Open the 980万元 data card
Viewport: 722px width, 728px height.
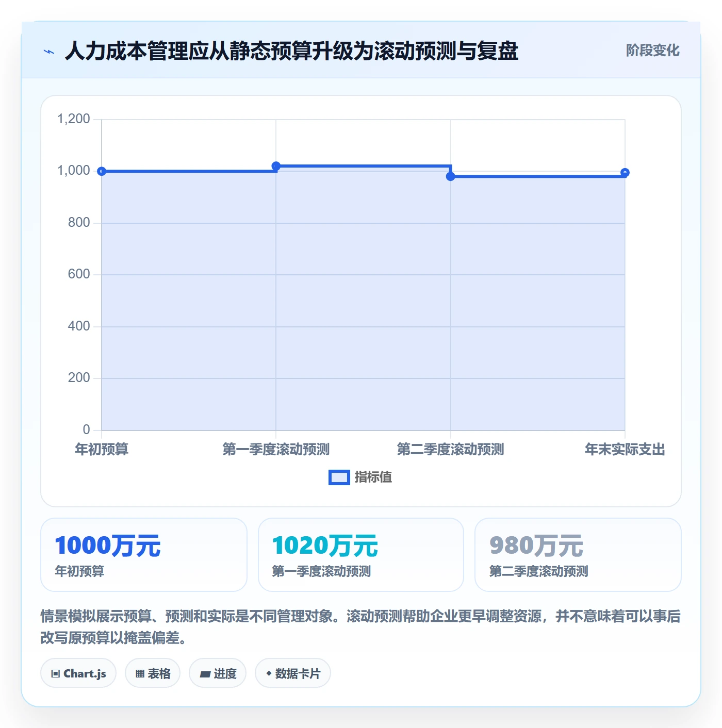click(x=578, y=555)
